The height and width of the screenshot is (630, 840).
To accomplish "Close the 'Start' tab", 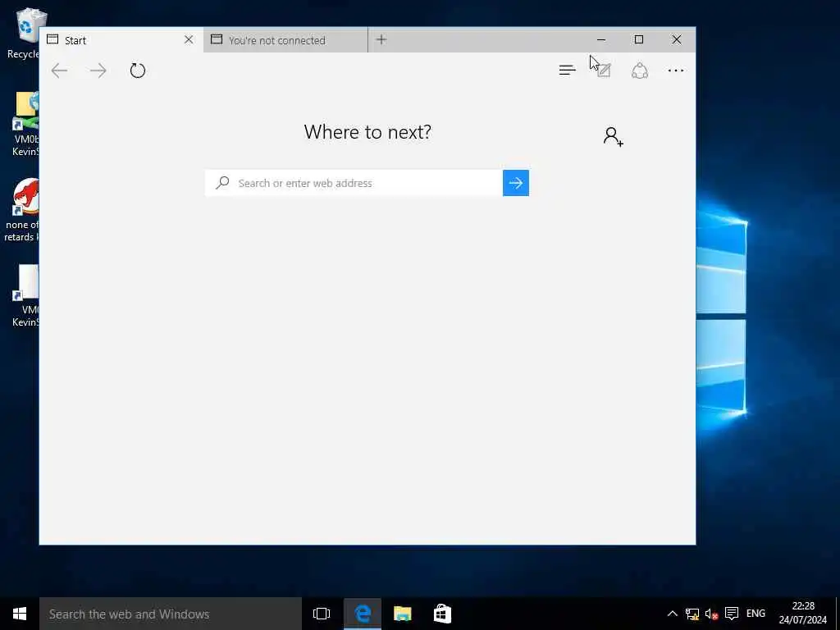I will tap(189, 39).
